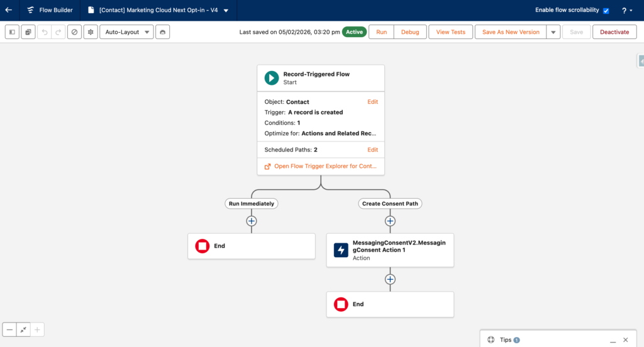Open the help question mark menu

point(626,11)
